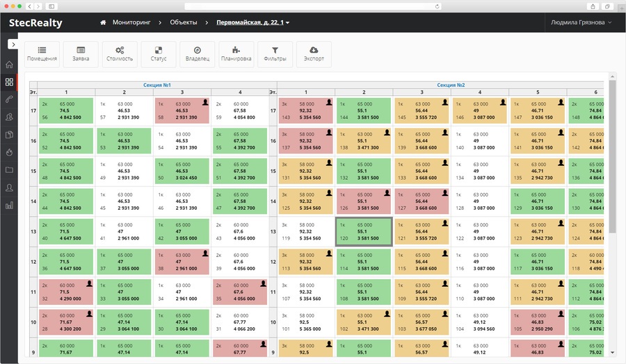This screenshot has width=626, height=364.
Task: Open the flame hot deals sidebar icon
Action: coord(9,152)
